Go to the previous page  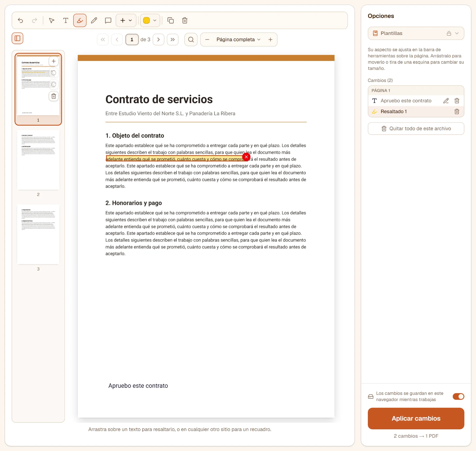point(117,40)
